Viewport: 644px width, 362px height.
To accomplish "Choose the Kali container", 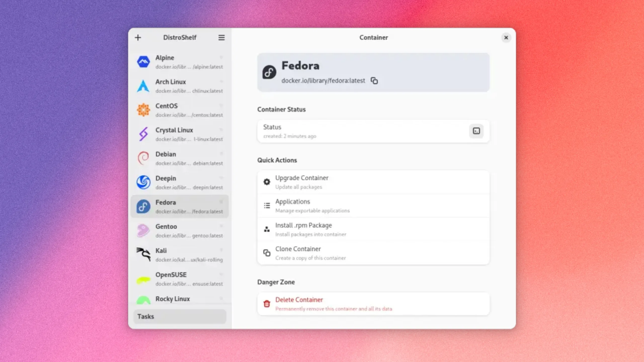I will tap(180, 255).
